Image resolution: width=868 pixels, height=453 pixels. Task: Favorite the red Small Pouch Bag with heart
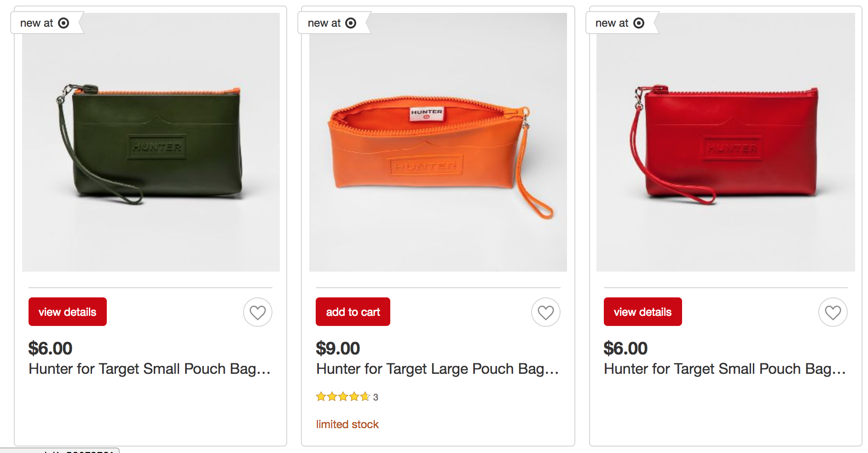(x=833, y=312)
